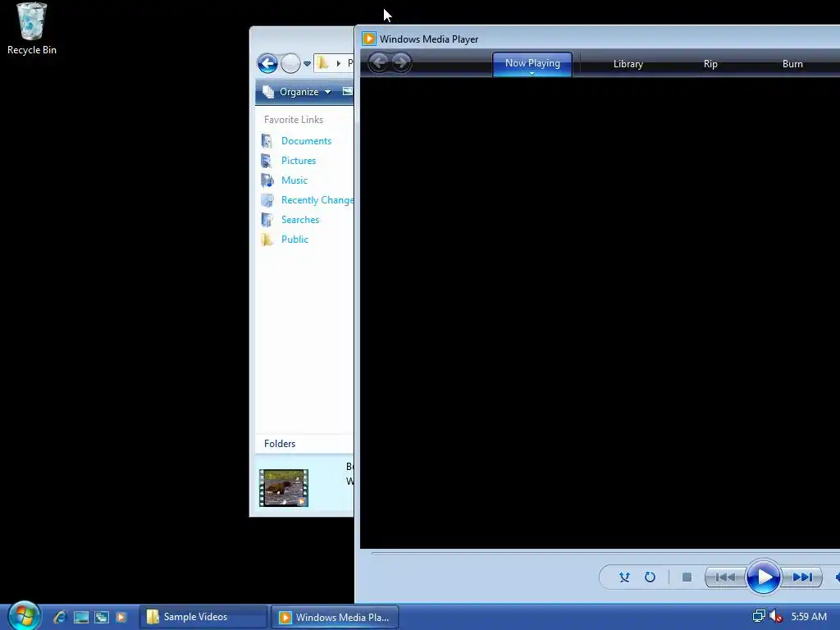Switch to the Rip tab
The width and height of the screenshot is (840, 630).
710,64
